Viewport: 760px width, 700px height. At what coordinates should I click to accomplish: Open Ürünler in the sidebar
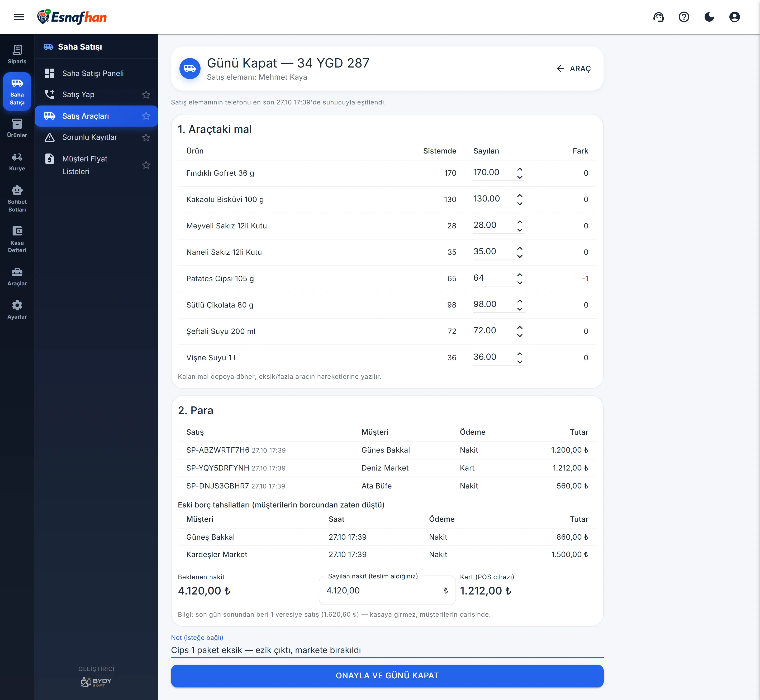[17, 128]
